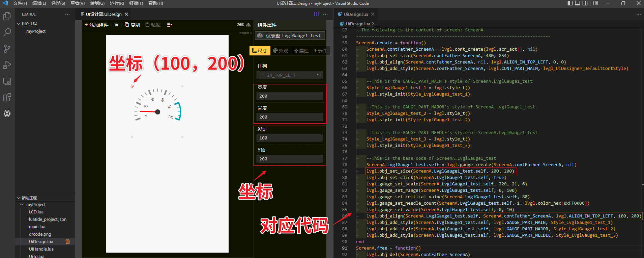Open the Explorer view in activity bar
The width and height of the screenshot is (644, 258).
pyautogui.click(x=7, y=16)
